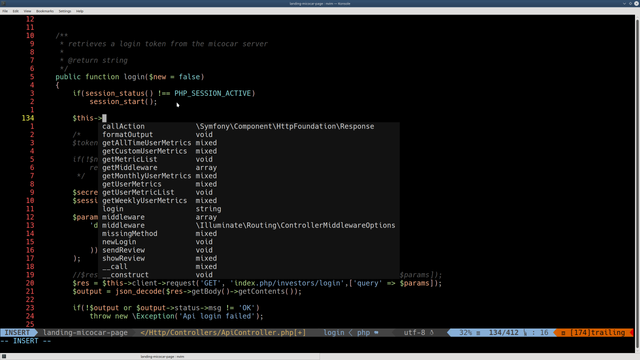The image size is (640, 360).
Task: Click the 134/412 line counter
Action: (504, 333)
